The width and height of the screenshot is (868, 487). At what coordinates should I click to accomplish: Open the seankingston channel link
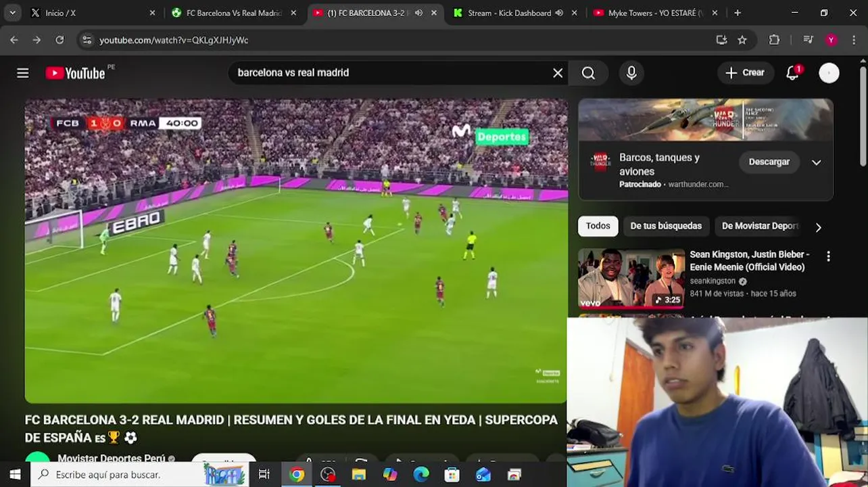713,281
